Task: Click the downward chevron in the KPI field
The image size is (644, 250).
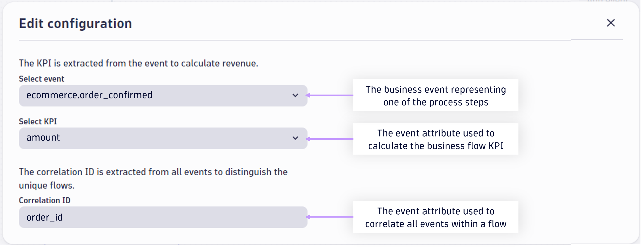Action: (x=296, y=138)
